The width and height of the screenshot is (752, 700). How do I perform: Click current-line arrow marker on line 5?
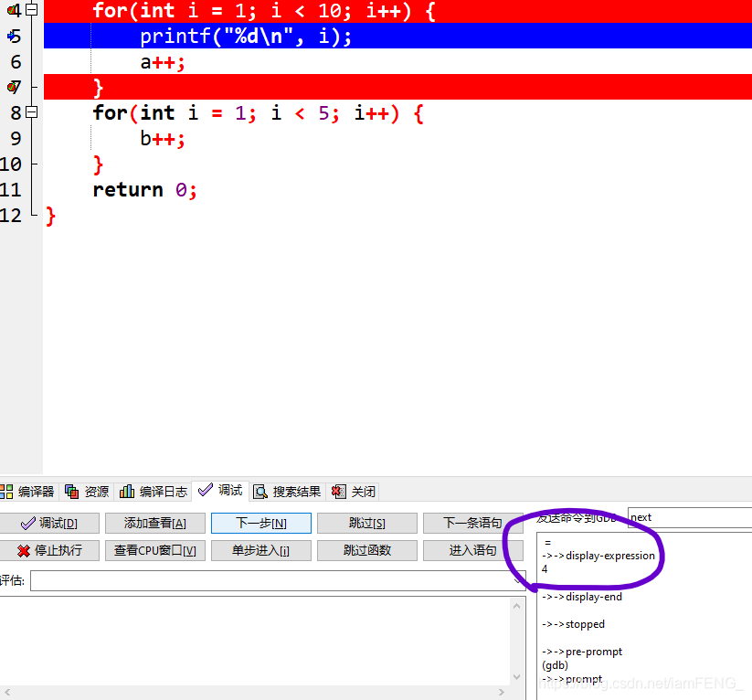(x=13, y=36)
